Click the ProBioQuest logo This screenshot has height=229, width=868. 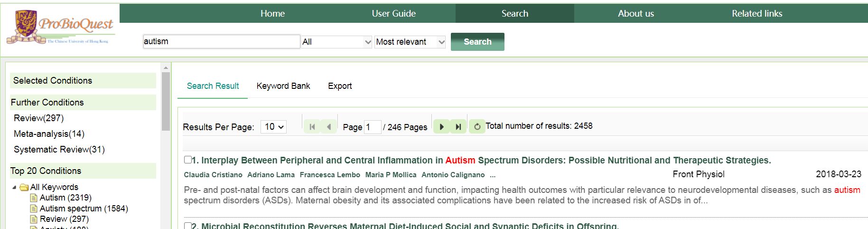(60, 27)
